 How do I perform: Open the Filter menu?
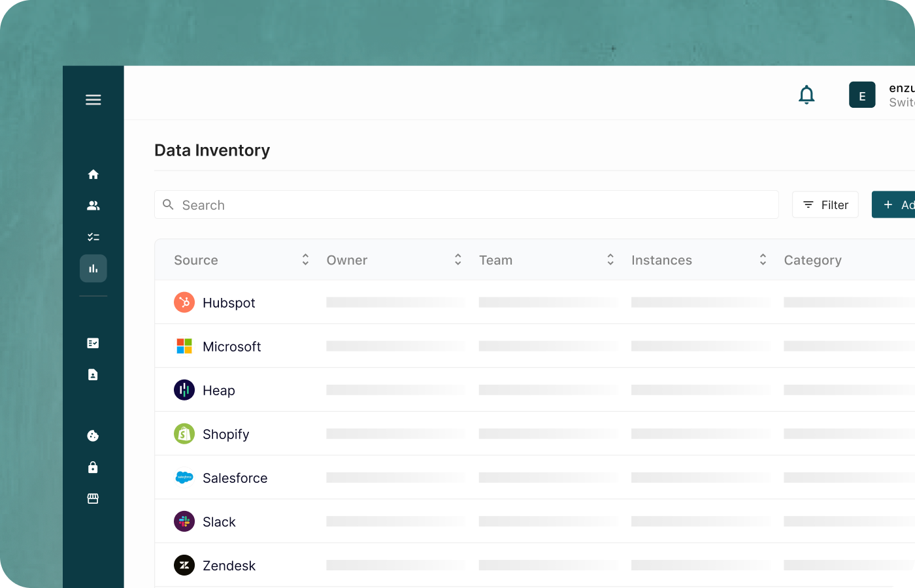click(825, 204)
